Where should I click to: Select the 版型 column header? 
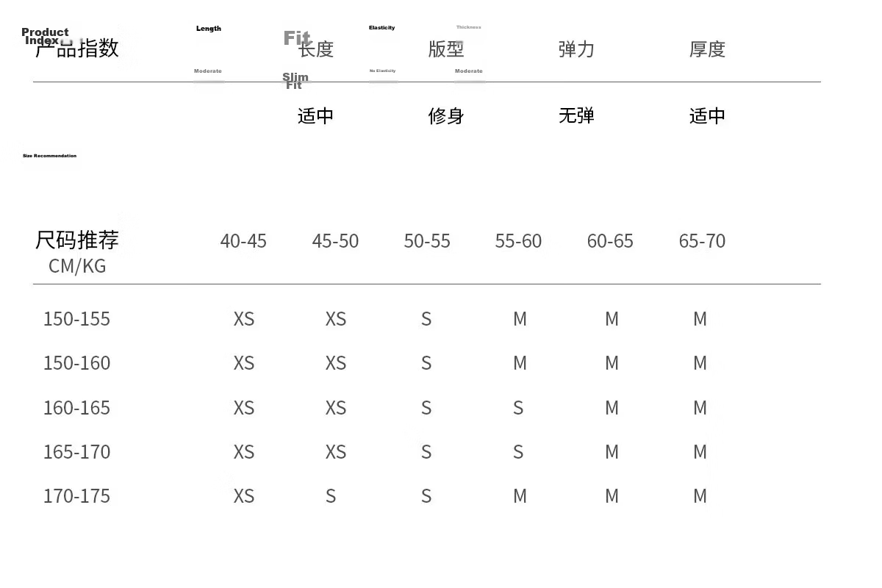(446, 49)
